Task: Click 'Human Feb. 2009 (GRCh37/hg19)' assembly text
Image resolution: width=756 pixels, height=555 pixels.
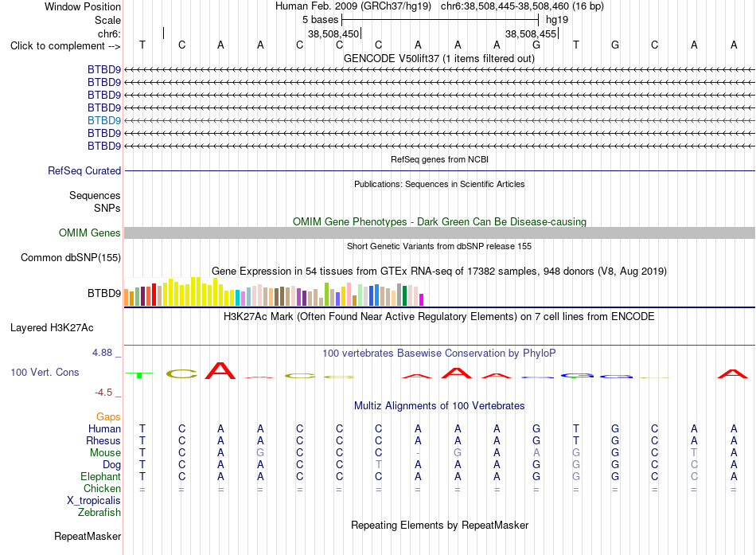Action: [353, 6]
